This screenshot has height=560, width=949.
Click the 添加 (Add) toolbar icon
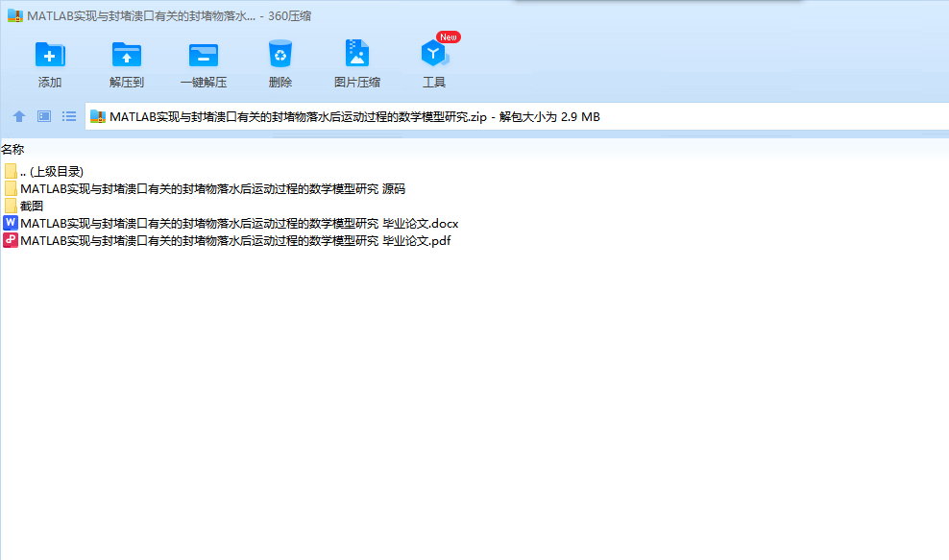[x=50, y=55]
